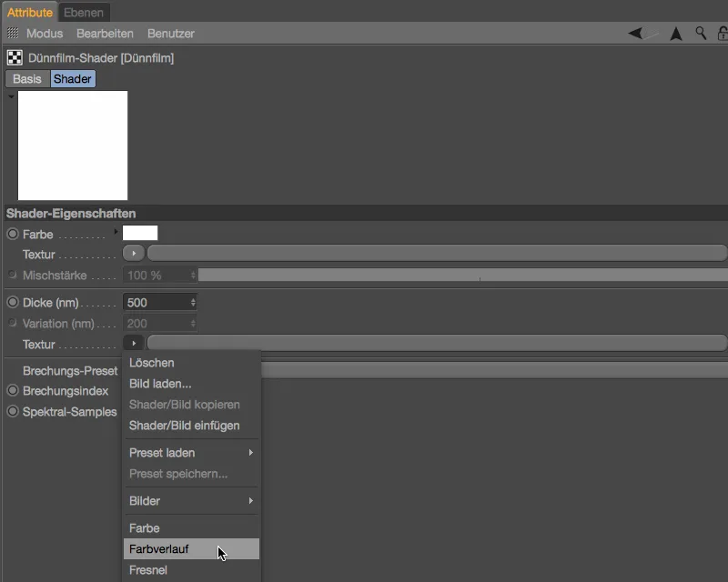Viewport: 728px width, 582px height.
Task: Select the Shader tab
Action: click(x=73, y=79)
